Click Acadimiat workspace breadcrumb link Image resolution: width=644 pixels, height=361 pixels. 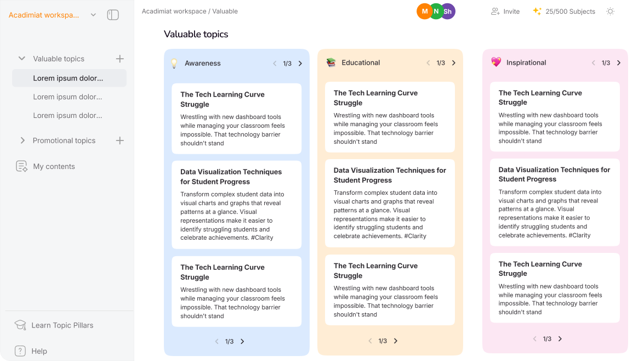click(174, 11)
